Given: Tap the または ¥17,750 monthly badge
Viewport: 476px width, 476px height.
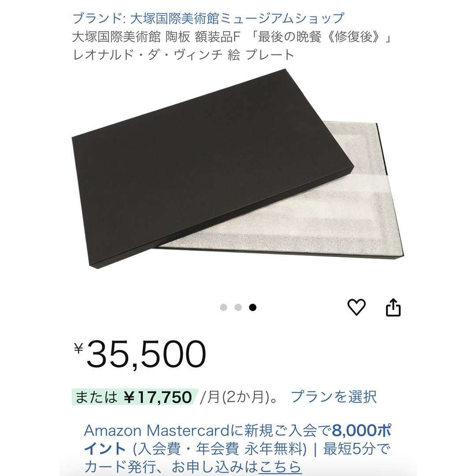Looking at the screenshot, I should (x=134, y=397).
